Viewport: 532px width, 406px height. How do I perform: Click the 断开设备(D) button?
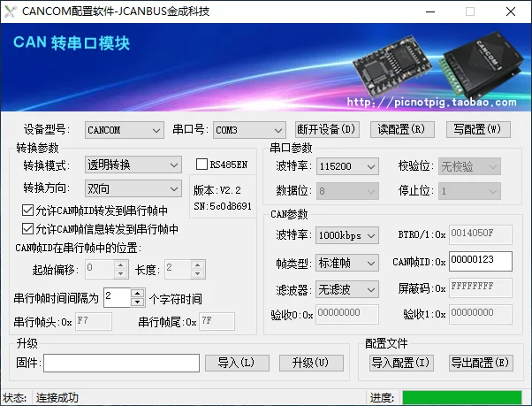pyautogui.click(x=327, y=129)
